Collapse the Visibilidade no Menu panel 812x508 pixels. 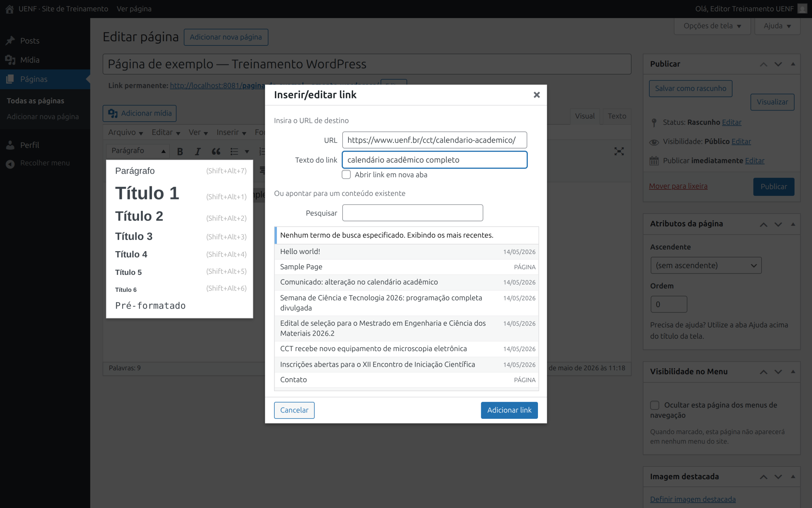[793, 371]
